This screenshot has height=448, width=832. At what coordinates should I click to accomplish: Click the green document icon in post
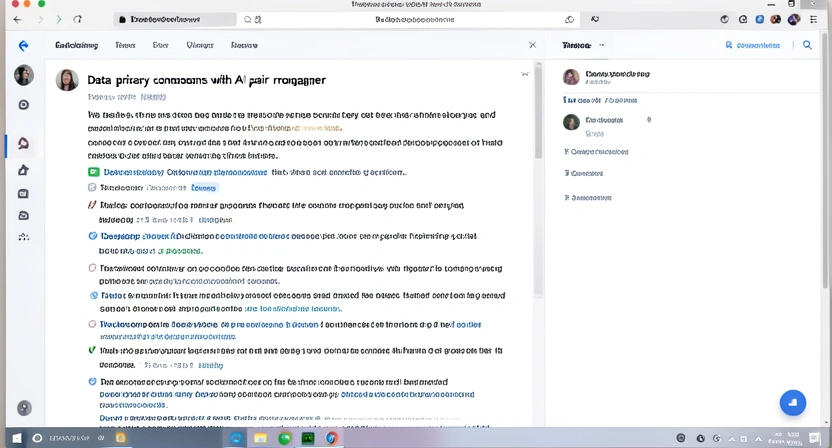[x=93, y=172]
